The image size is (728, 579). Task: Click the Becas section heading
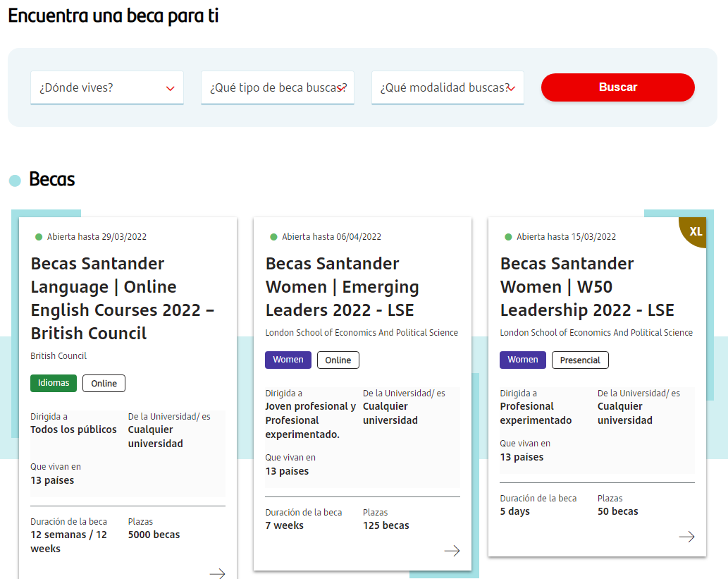51,179
